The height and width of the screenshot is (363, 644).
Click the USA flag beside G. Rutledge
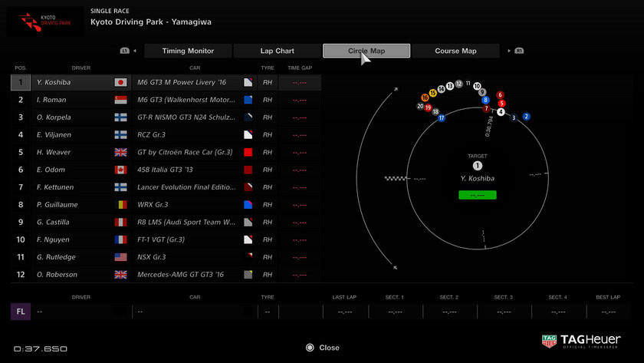120,257
